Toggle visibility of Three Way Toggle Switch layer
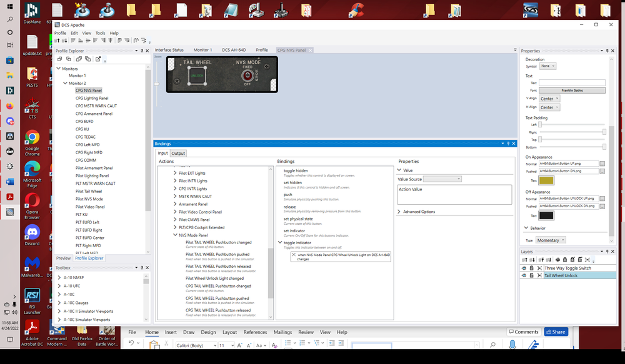The image size is (625, 364). pyautogui.click(x=524, y=268)
